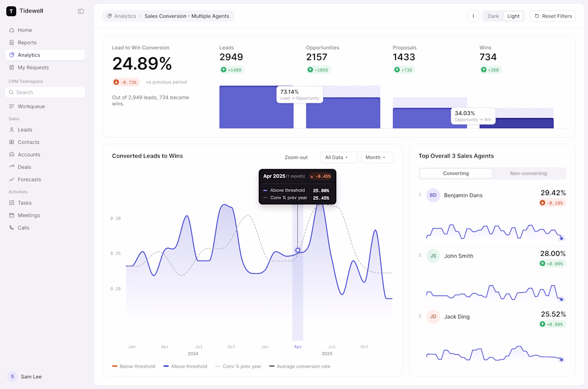Open Sam Lee user menu
588x389 pixels.
coord(25,377)
